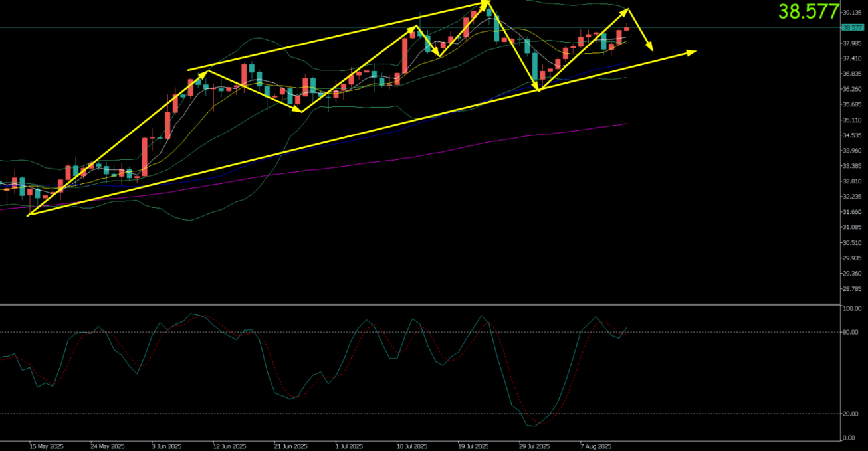868x451 pixels.
Task: Click the 10 Jul 2025 date label
Action: pyautogui.click(x=412, y=446)
